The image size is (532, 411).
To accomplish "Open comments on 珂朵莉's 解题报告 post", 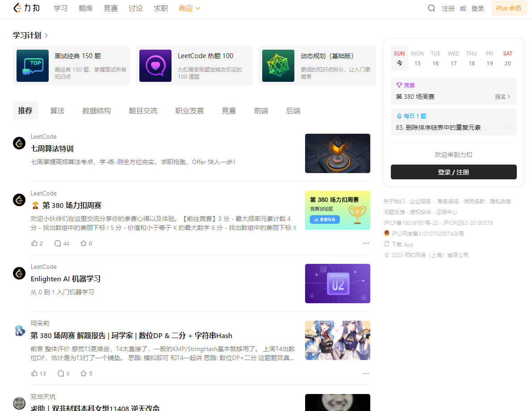I will click(x=61, y=373).
